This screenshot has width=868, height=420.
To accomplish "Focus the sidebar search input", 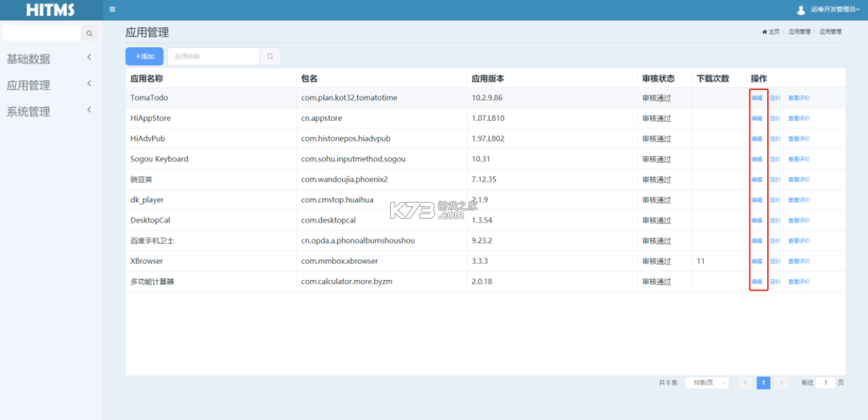I will 41,34.
